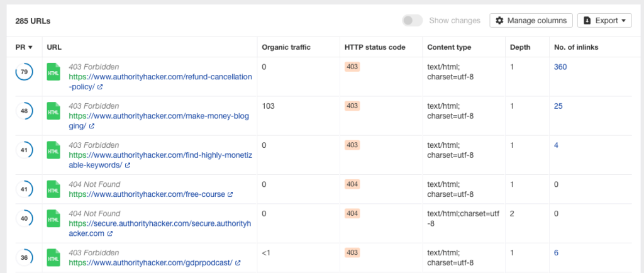644x273 pixels.
Task: Click the PR 40 circular gauge
Action: [x=25, y=218]
